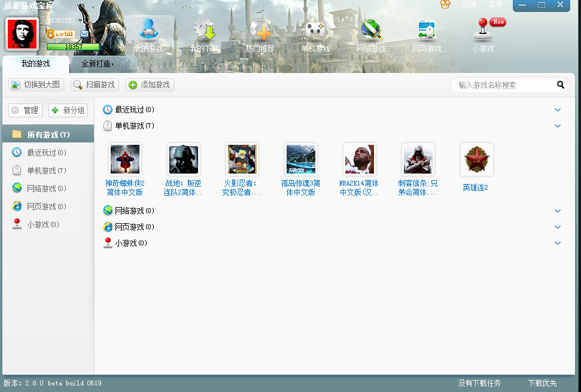Click the skin shirt icon in title bar
The width and height of the screenshot is (581, 392).
445,4
